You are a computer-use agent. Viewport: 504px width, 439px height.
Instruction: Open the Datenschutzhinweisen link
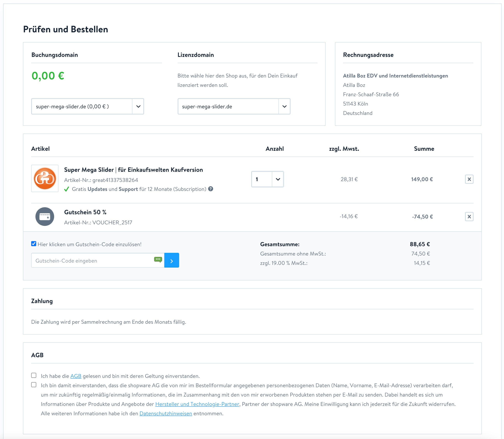[x=166, y=413]
